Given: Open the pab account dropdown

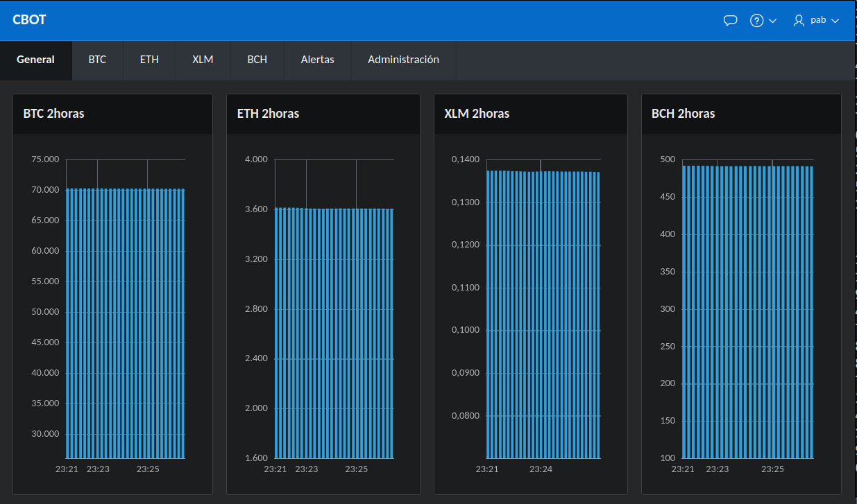Looking at the screenshot, I should pyautogui.click(x=835, y=20).
